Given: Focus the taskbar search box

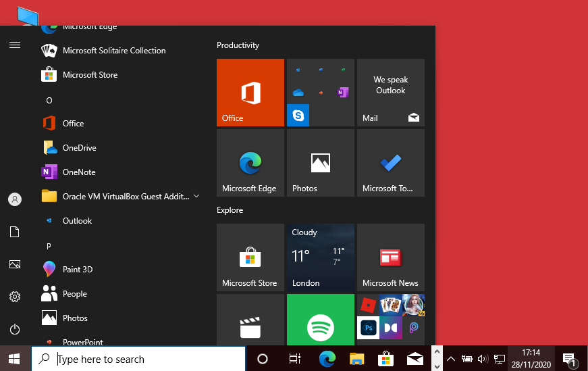Looking at the screenshot, I should tap(138, 359).
